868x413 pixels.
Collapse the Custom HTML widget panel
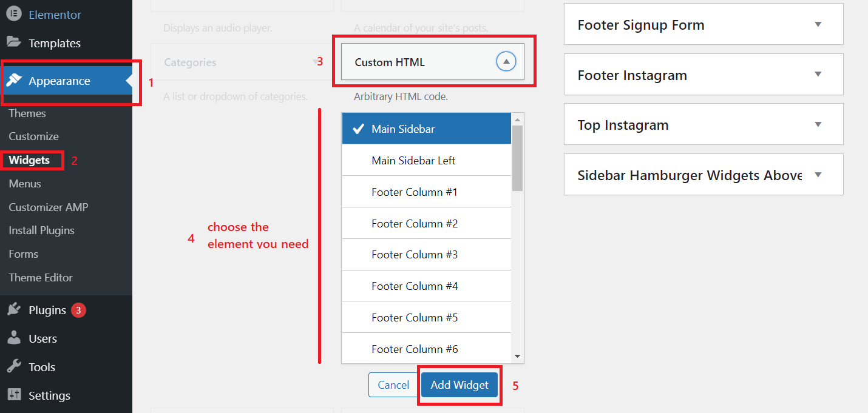(x=506, y=61)
